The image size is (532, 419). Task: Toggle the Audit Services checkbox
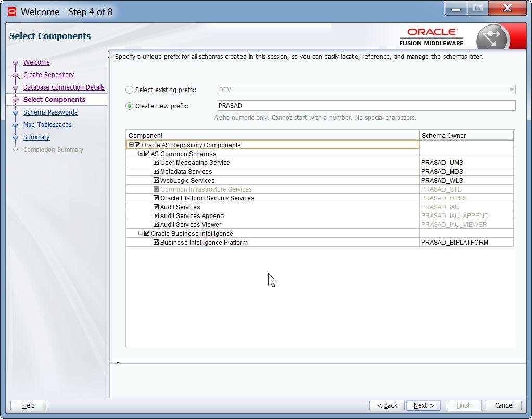tap(156, 207)
